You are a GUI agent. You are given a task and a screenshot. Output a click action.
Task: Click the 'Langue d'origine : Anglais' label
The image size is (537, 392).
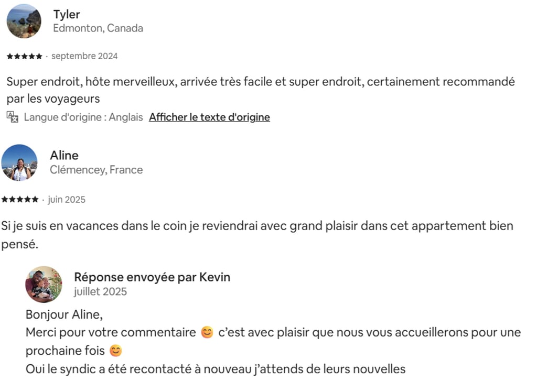coord(83,117)
